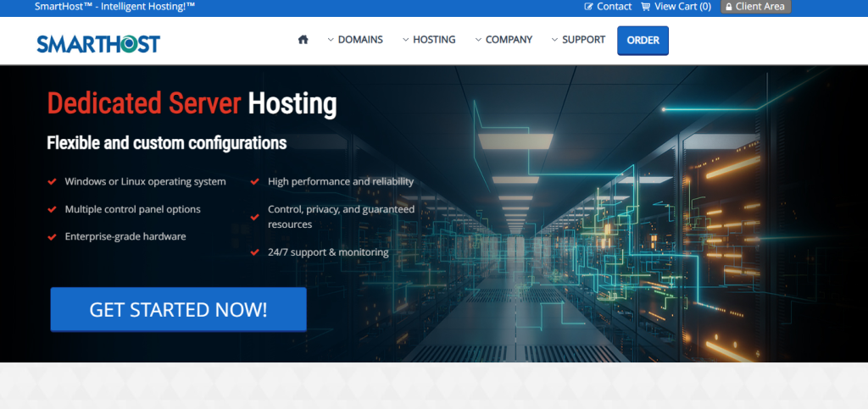Screen dimensions: 868x409
Task: Expand the Hosting dropdown menu
Action: point(429,40)
